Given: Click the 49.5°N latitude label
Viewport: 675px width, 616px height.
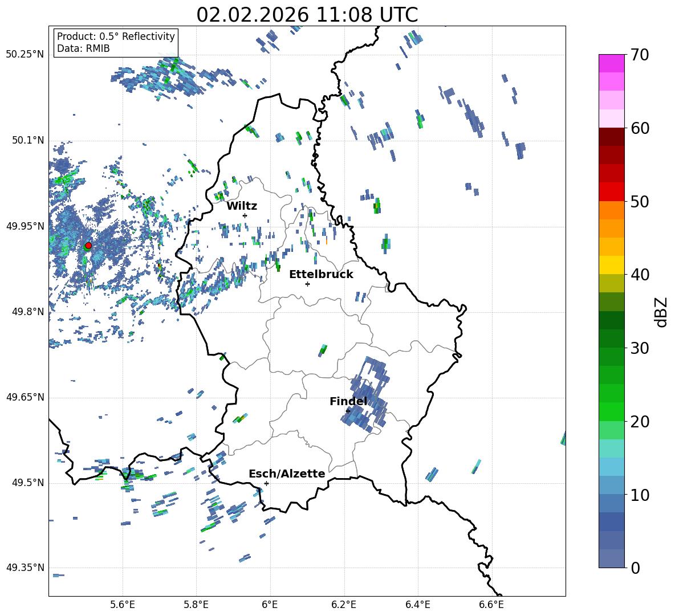Looking at the screenshot, I should [28, 482].
